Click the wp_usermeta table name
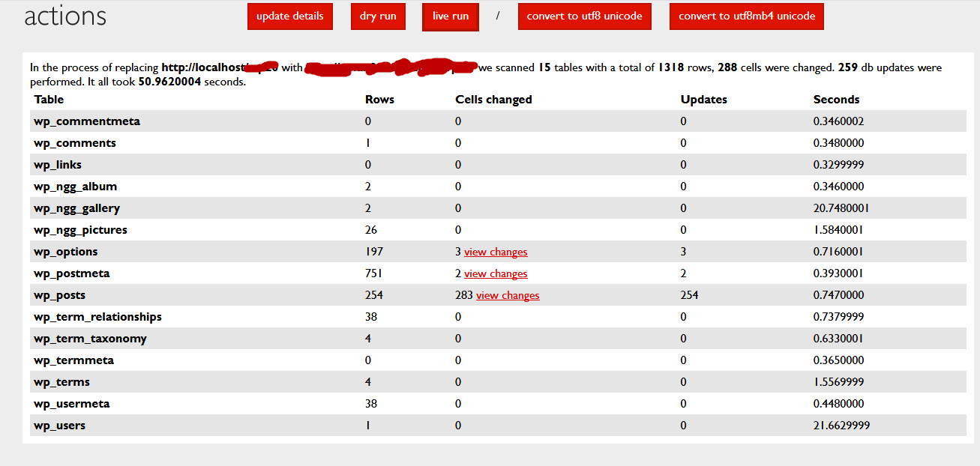The image size is (980, 466). pos(72,404)
